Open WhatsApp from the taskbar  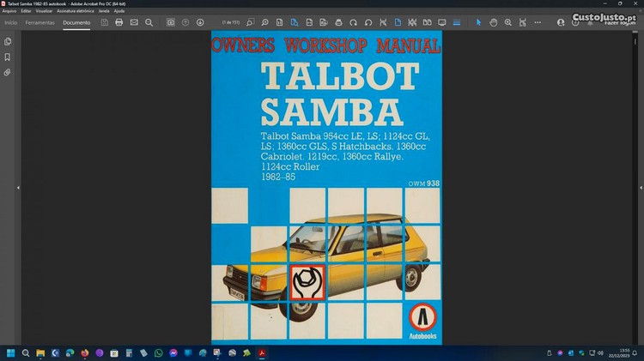pyautogui.click(x=158, y=352)
